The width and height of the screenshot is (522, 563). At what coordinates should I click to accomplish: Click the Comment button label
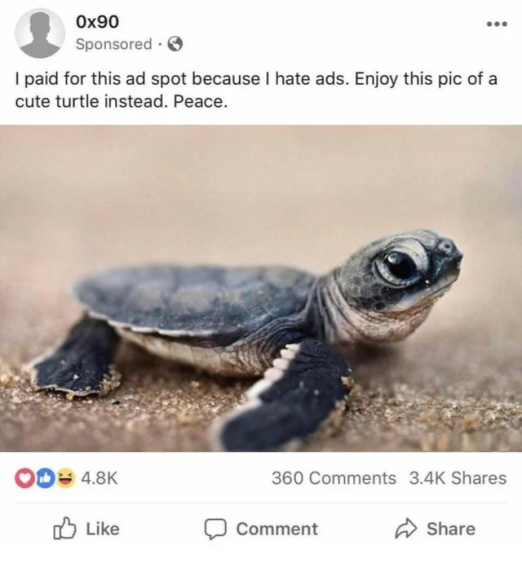[277, 529]
